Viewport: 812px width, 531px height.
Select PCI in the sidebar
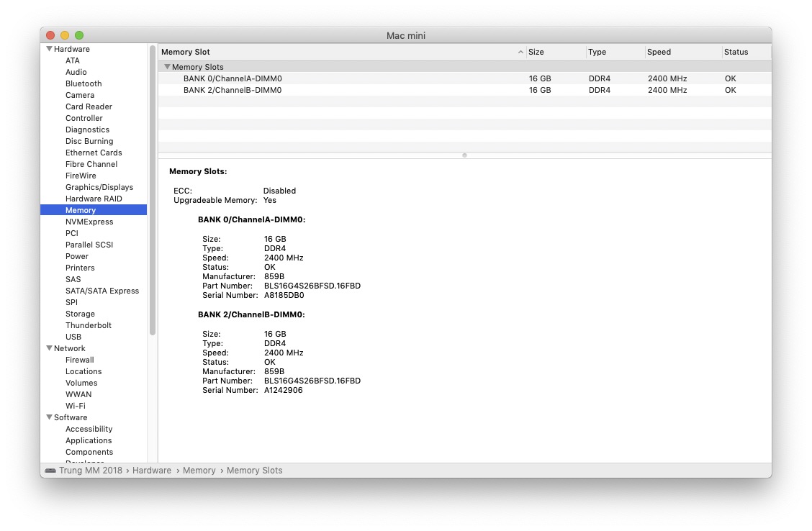coord(72,233)
